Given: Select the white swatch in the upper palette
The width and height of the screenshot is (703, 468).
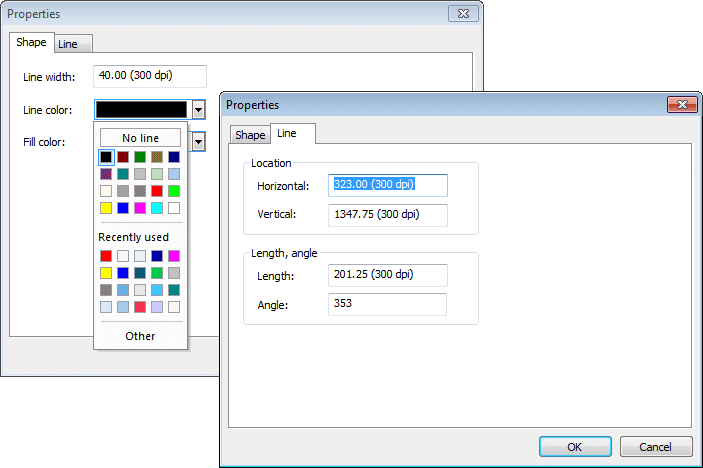Looking at the screenshot, I should 174,208.
